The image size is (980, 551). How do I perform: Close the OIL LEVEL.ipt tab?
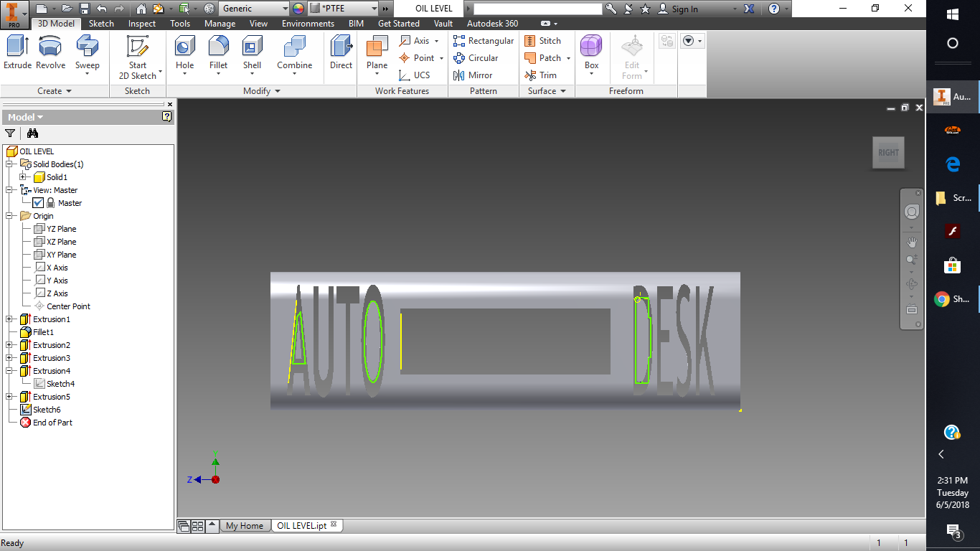click(334, 524)
